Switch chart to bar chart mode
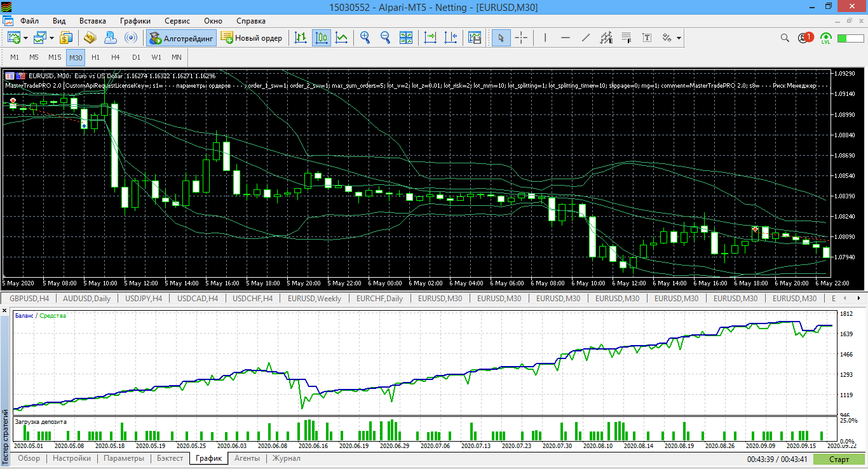 301,38
